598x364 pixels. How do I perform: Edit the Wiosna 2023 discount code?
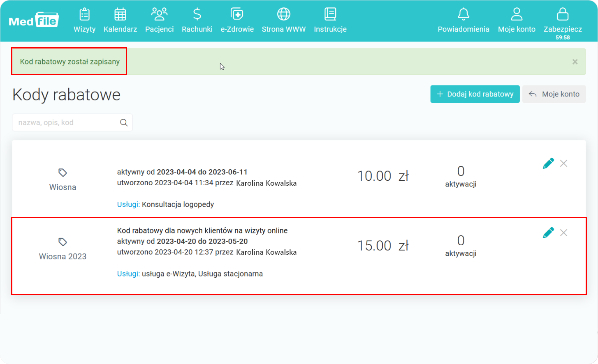[x=548, y=233]
